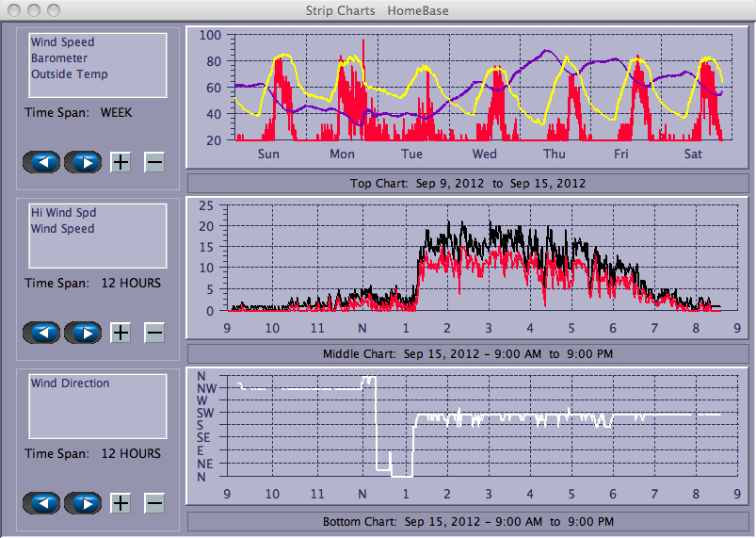Click the top chart back arrow button
This screenshot has width=756, height=538.
41,162
